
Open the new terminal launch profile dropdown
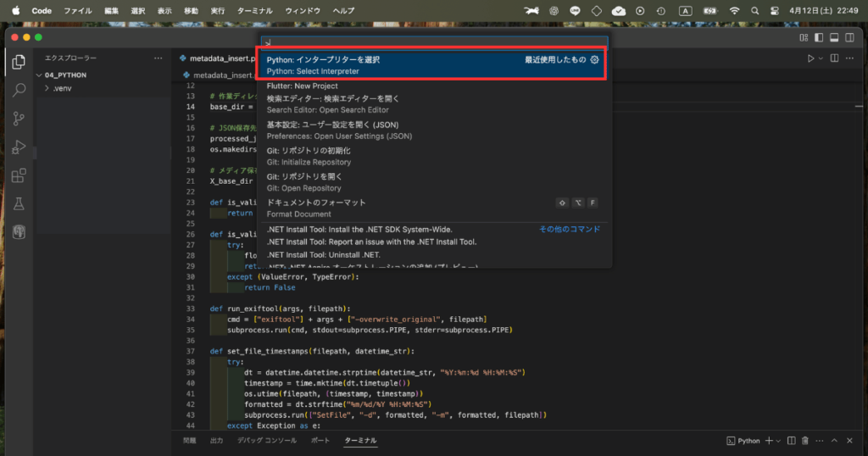coord(778,441)
